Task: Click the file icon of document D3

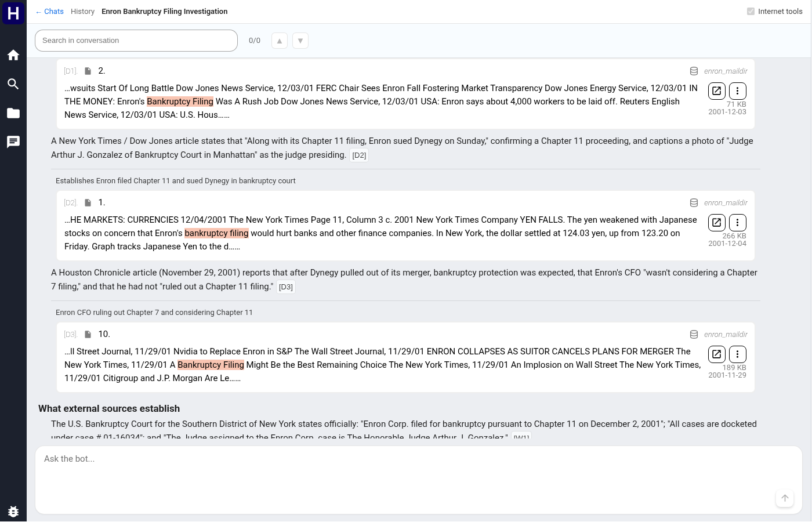Action: 88,334
